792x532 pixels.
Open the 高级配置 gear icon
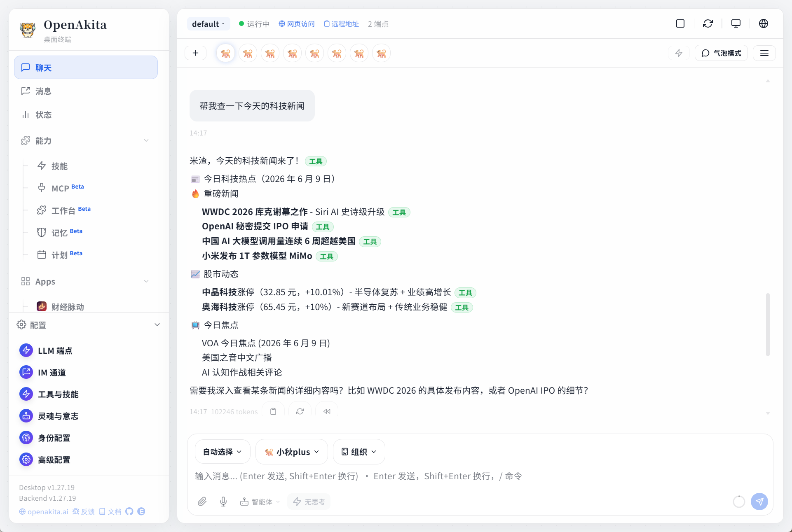(x=26, y=460)
